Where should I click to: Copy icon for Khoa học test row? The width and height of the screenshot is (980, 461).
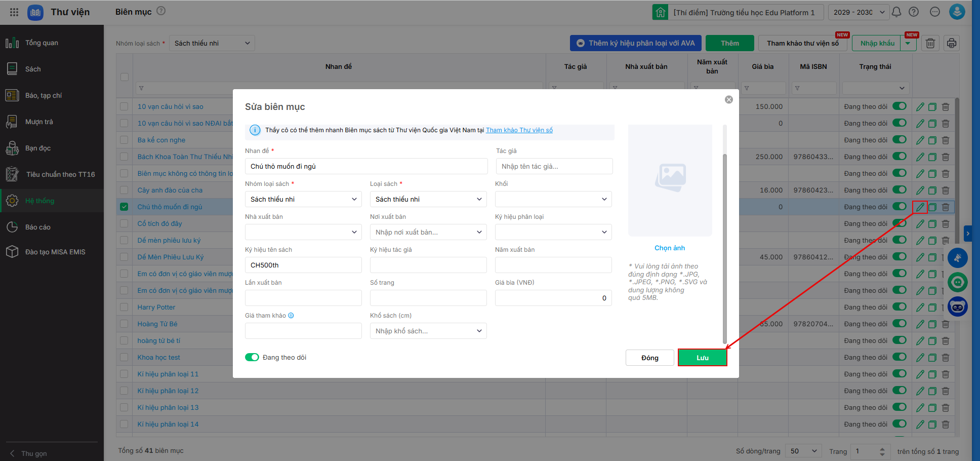(932, 358)
